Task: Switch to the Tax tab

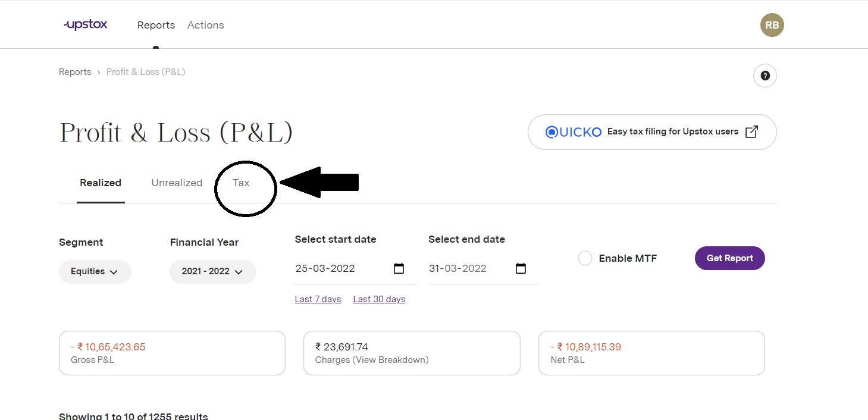Action: coord(241,183)
